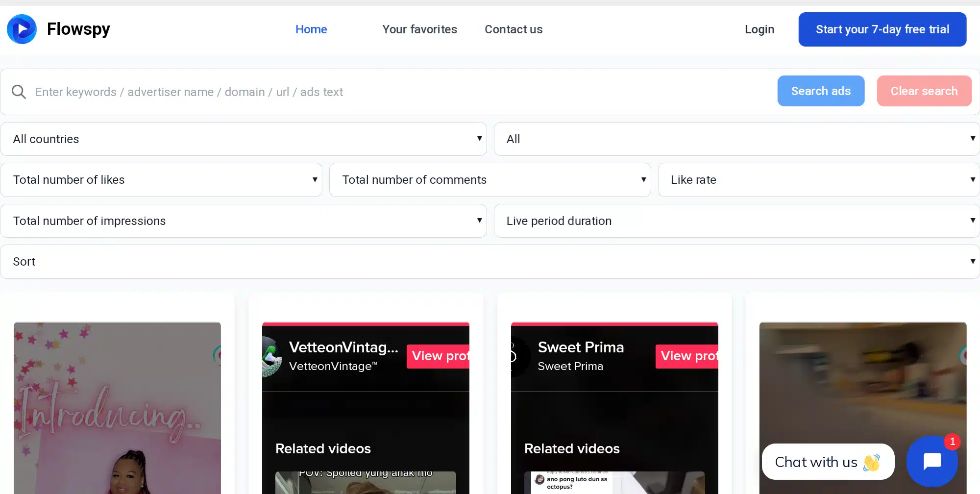This screenshot has width=980, height=494.
Task: Switch to the Your favorites page
Action: pyautogui.click(x=419, y=29)
